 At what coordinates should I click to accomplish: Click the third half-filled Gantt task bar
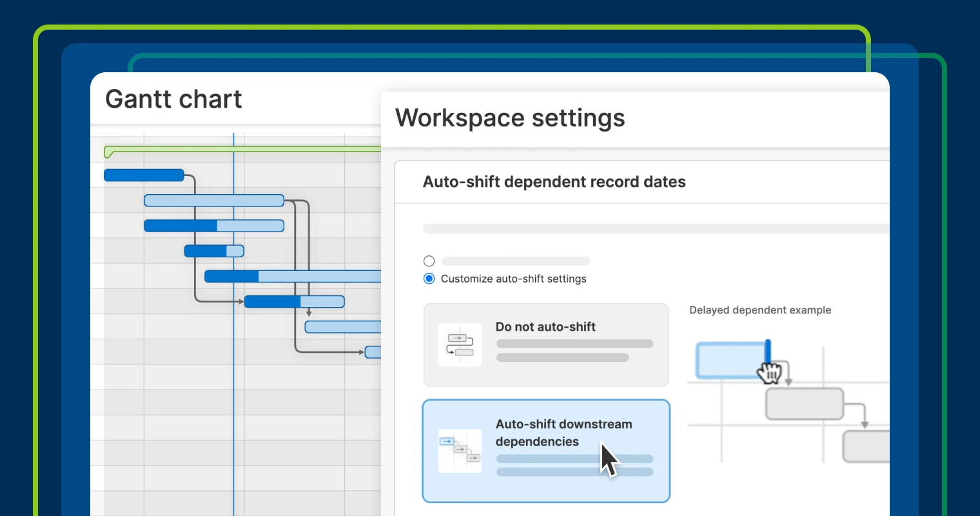214,226
